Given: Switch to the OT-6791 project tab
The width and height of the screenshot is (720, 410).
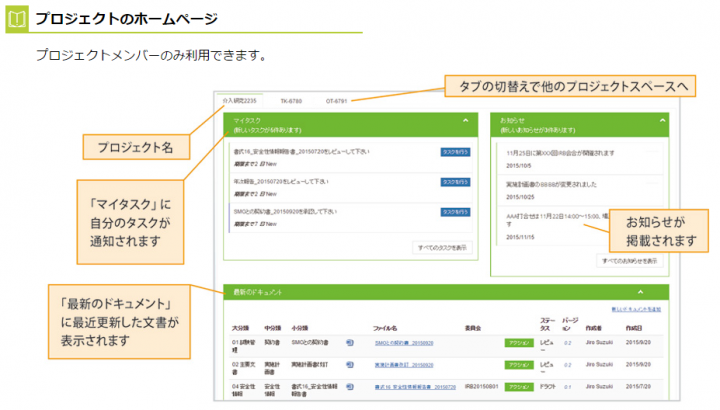Looking at the screenshot, I should [x=336, y=101].
